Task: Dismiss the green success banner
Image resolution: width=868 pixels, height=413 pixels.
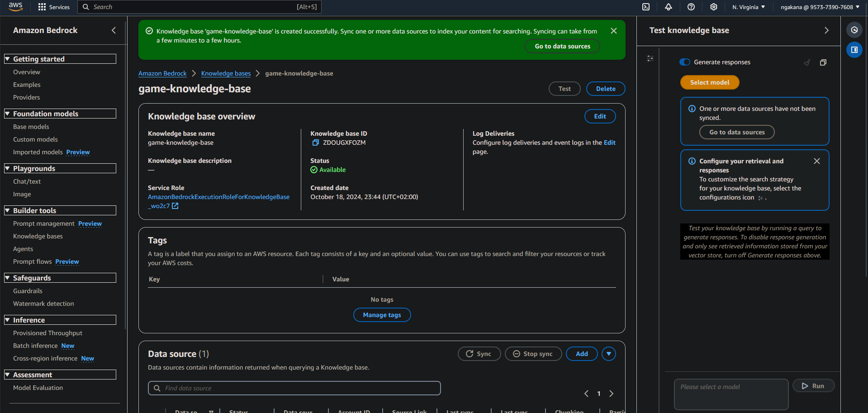Action: click(614, 31)
